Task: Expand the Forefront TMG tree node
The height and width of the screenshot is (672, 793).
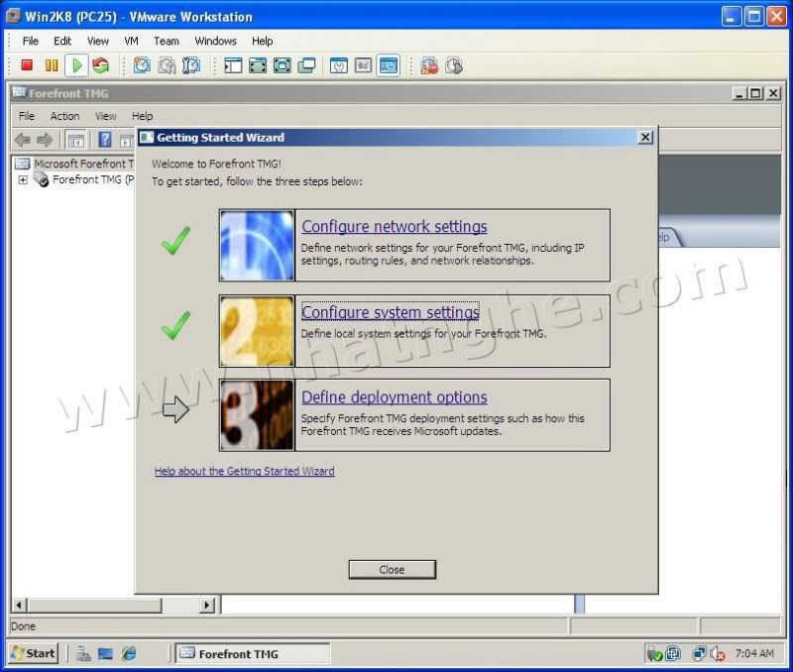Action: tap(23, 179)
